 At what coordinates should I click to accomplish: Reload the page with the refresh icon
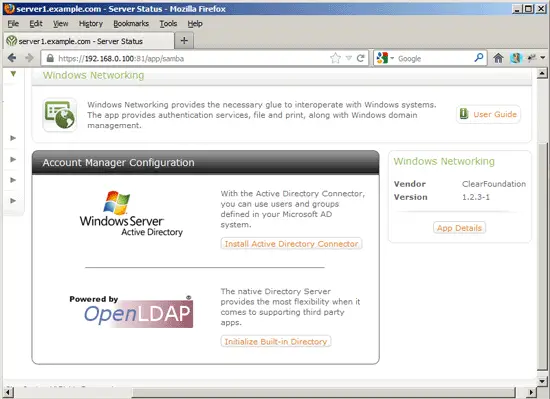click(x=360, y=58)
